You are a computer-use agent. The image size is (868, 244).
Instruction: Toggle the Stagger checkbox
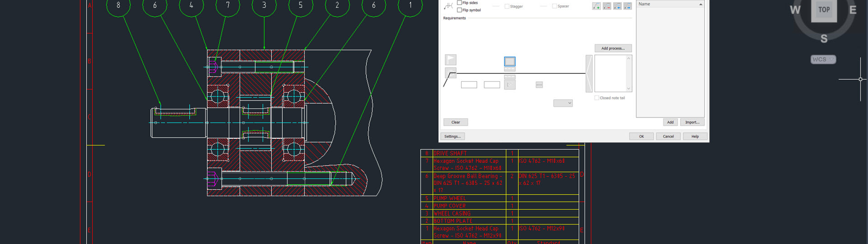507,7
